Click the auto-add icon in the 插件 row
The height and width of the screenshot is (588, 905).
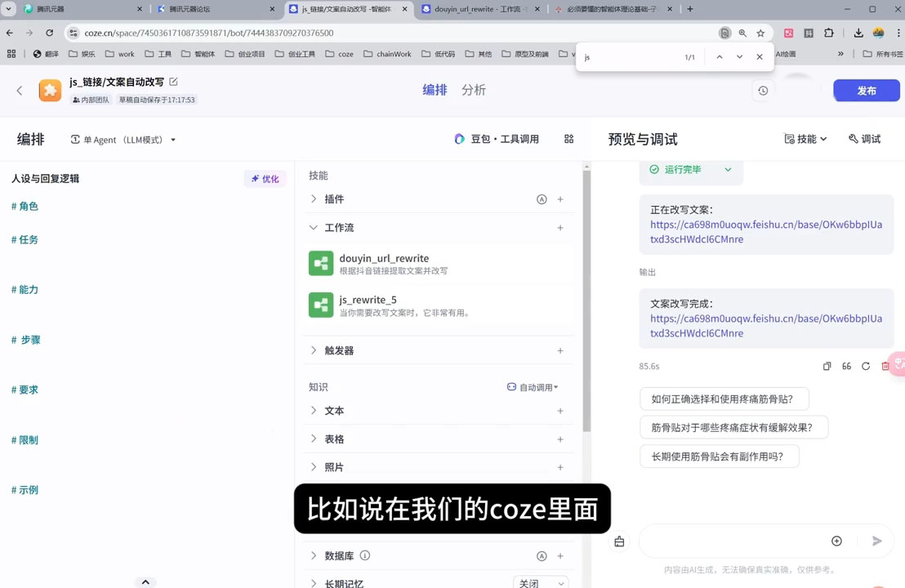pos(542,199)
